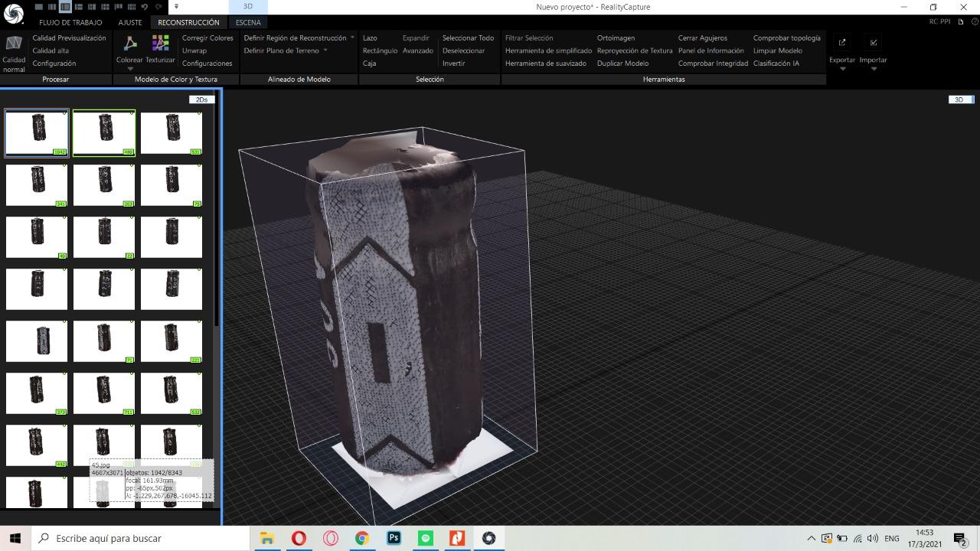Image resolution: width=980 pixels, height=551 pixels.
Task: Select the first image thumbnail
Action: coord(37,132)
